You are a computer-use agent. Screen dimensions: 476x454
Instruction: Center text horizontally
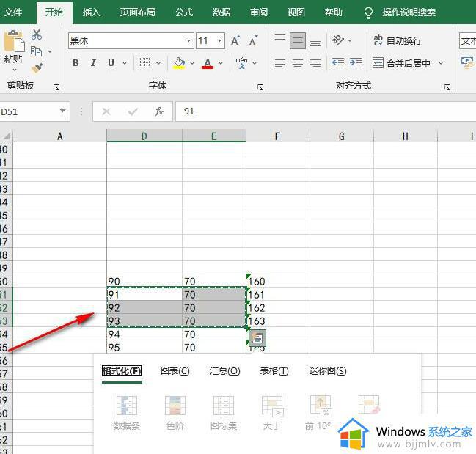[x=298, y=63]
